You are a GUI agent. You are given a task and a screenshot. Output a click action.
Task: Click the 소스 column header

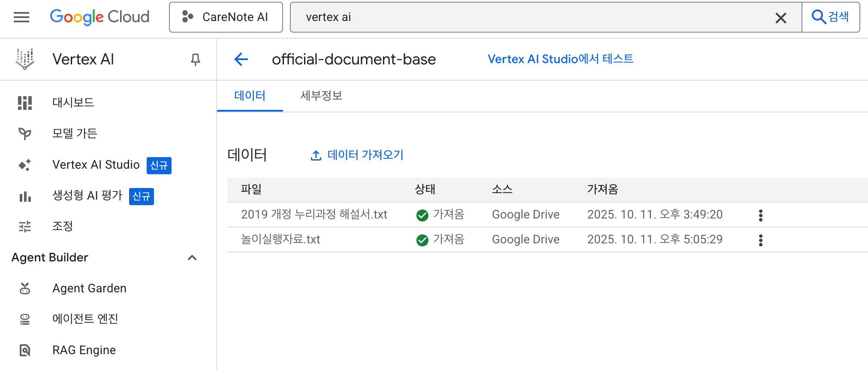pyautogui.click(x=502, y=189)
